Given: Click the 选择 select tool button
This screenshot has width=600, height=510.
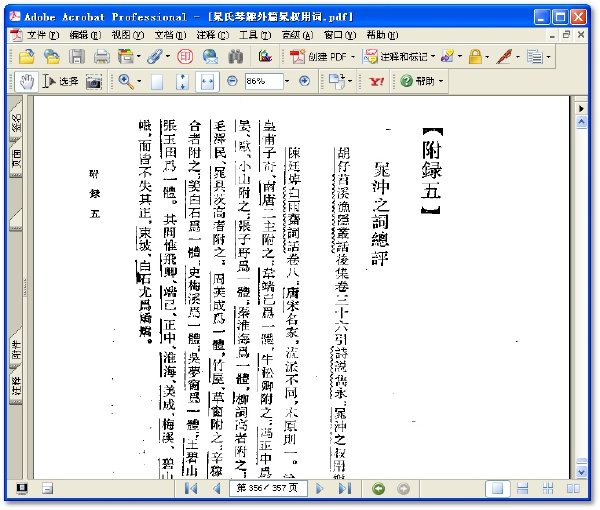Looking at the screenshot, I should coord(60,81).
